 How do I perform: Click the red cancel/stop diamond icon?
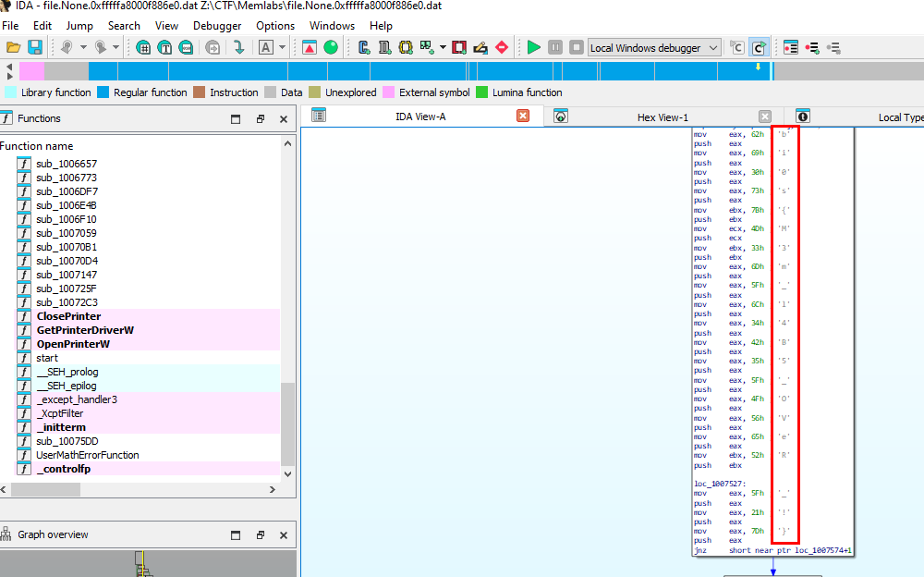502,47
